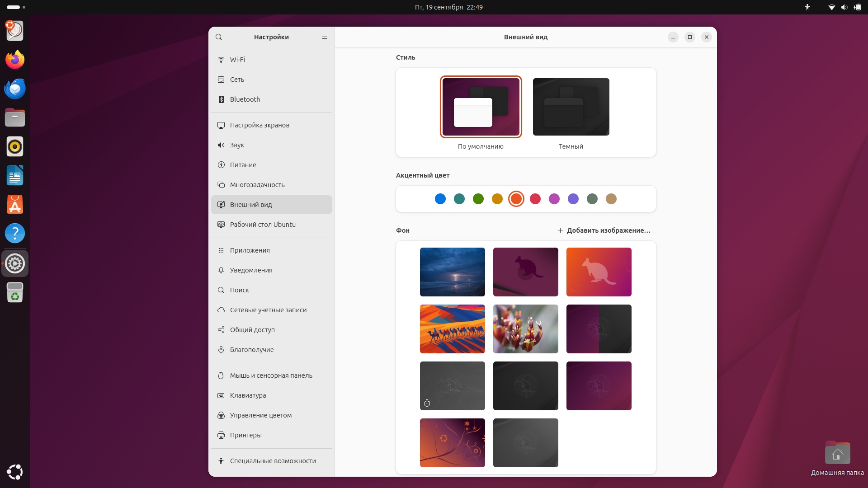Select the medium gray quokka emblem wallpaper
This screenshot has width=868, height=488.
coord(526,443)
